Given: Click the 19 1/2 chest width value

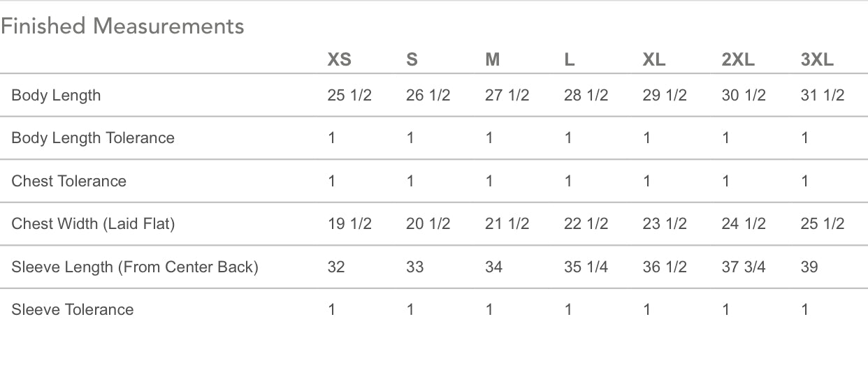Looking at the screenshot, I should click(349, 223).
